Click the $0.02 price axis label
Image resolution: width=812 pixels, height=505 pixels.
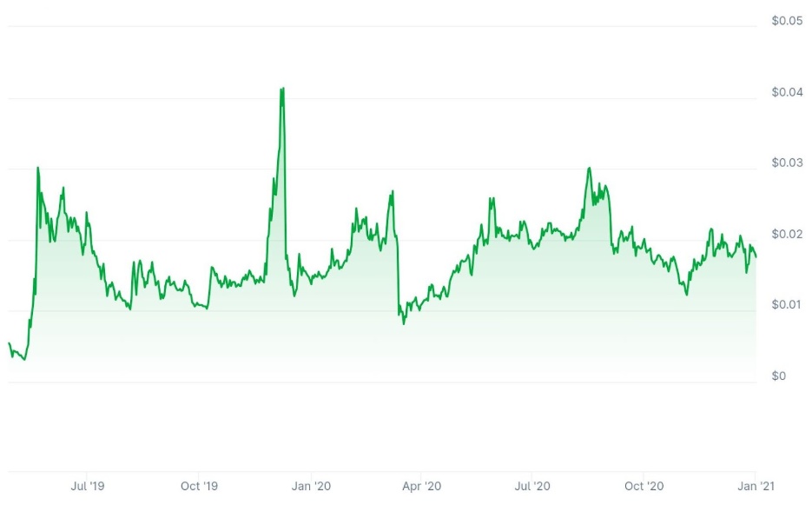coord(787,234)
